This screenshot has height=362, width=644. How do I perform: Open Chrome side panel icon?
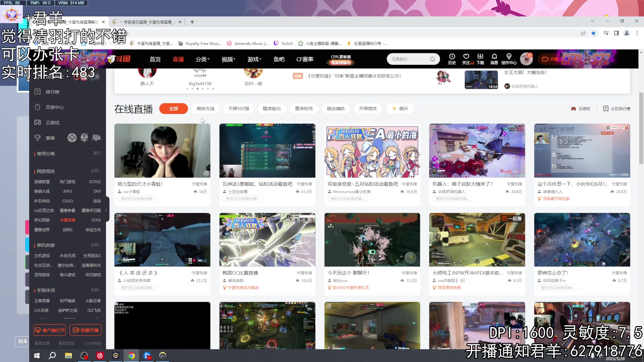(616, 33)
